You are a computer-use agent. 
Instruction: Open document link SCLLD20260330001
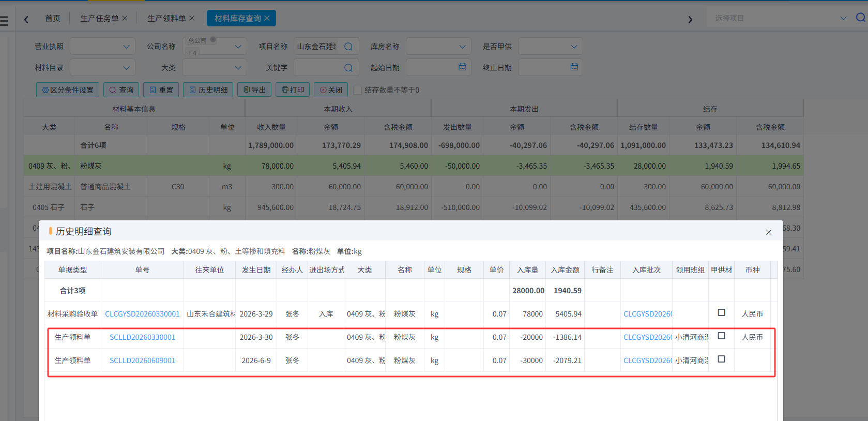(x=142, y=337)
